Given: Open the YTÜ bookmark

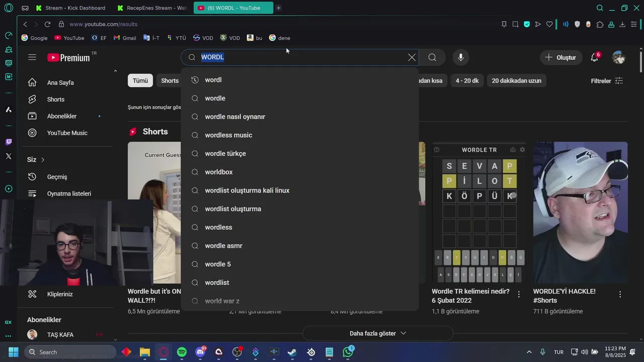Looking at the screenshot, I should click(x=176, y=38).
